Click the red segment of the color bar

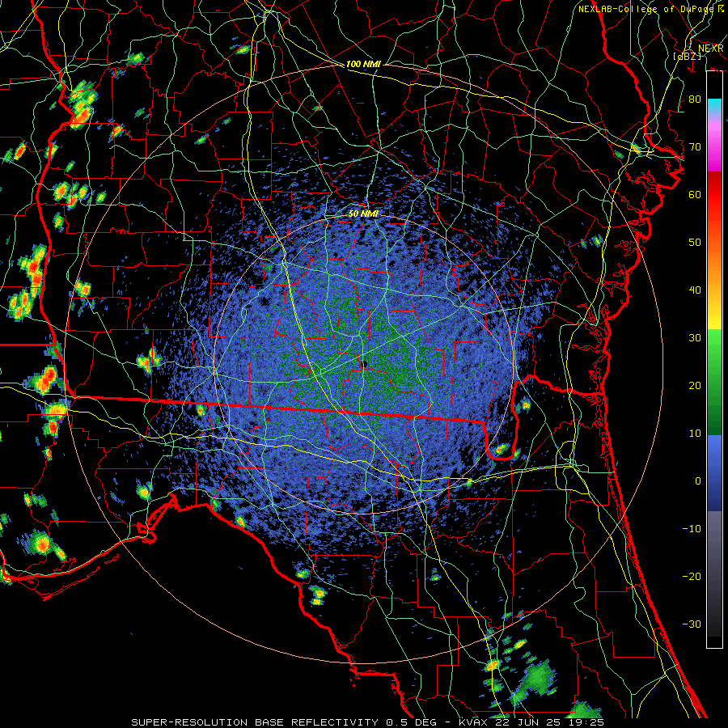click(714, 195)
